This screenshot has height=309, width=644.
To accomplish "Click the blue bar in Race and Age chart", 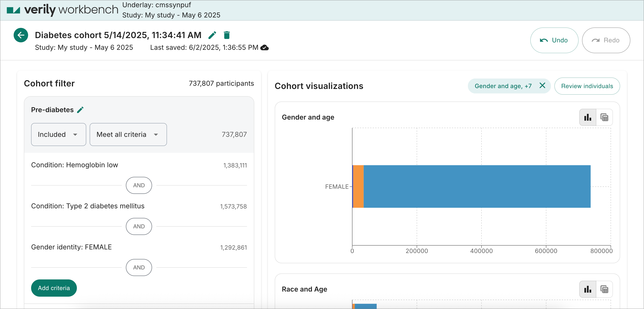I will 365,306.
